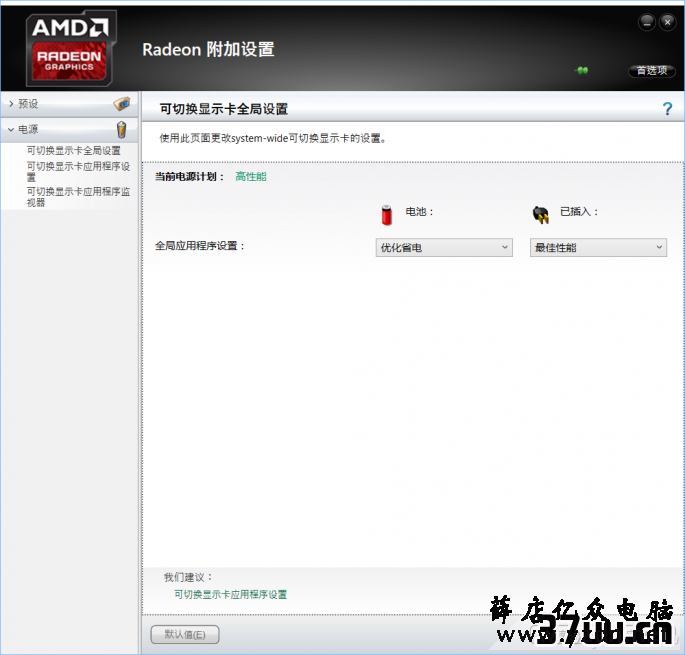
Task: Click the 全局应用程序设置 label
Action: click(200, 246)
